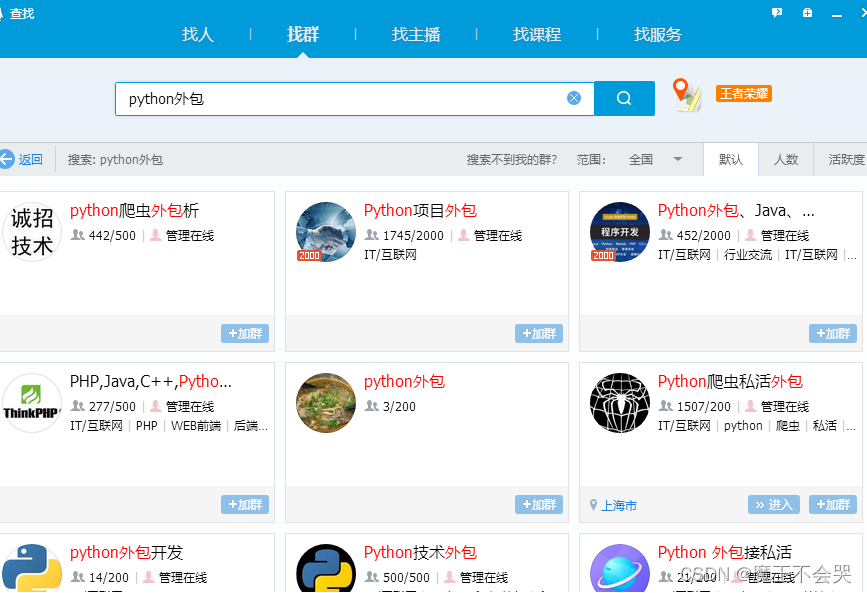Viewport: 867px width, 593px height.
Task: Open group title Python 外包接私活
Action: (725, 553)
